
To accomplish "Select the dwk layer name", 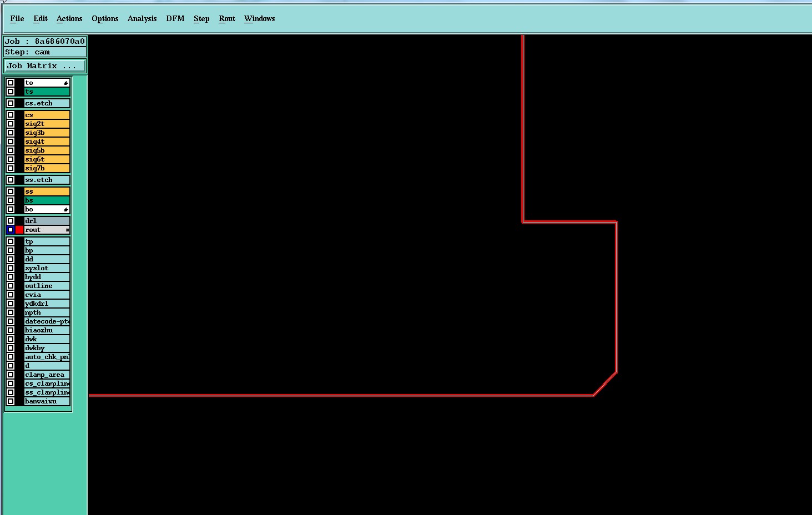I will point(47,339).
